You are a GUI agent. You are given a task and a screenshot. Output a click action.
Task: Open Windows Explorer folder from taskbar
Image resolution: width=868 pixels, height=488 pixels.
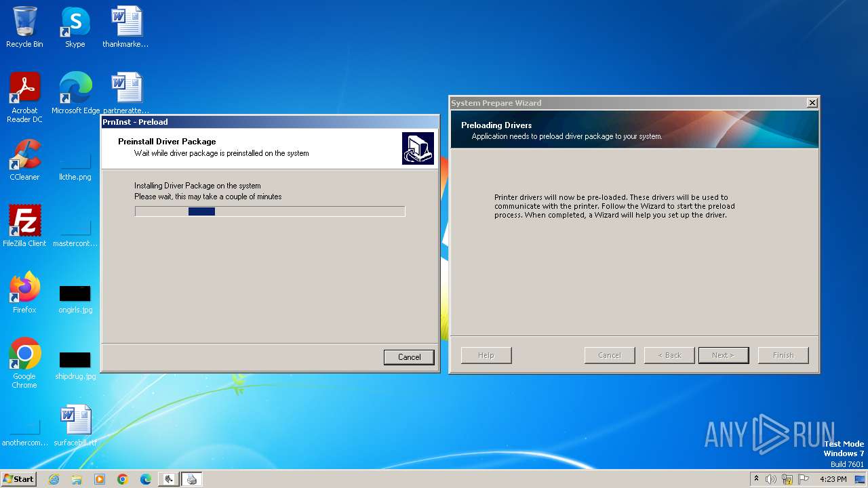(77, 479)
